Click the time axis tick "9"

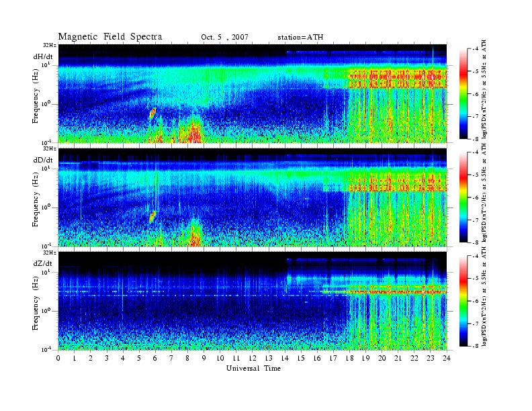tap(204, 358)
